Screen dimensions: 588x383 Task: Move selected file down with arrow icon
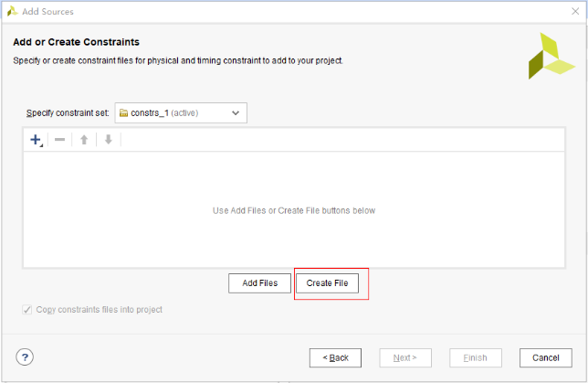point(108,140)
